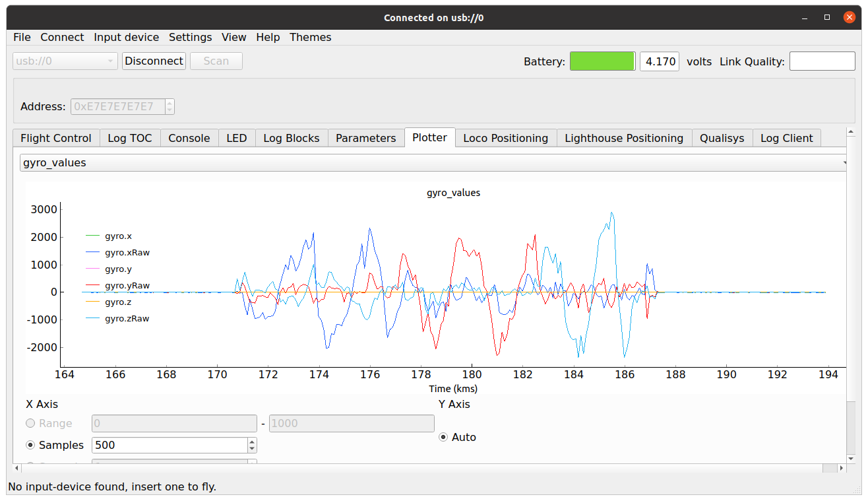
Task: Select the Range radio button
Action: tap(30, 424)
